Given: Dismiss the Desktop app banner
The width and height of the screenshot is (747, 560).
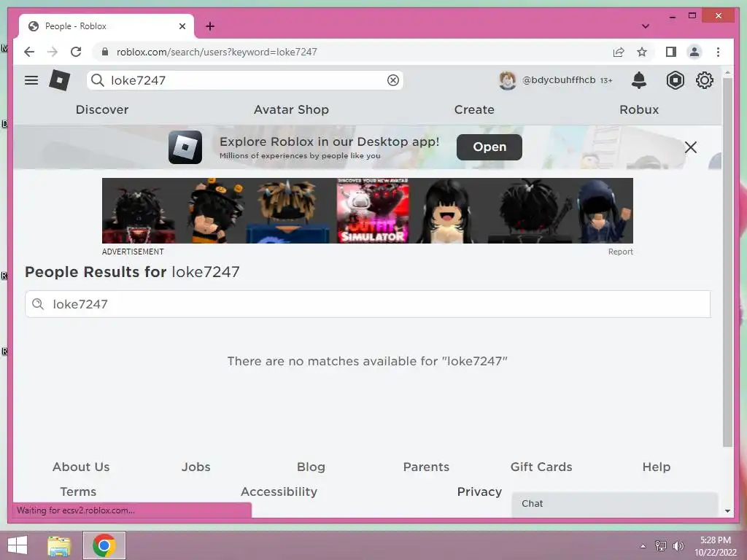Looking at the screenshot, I should pyautogui.click(x=691, y=147).
